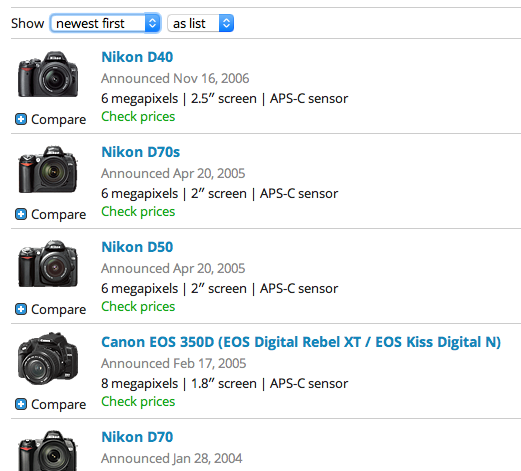The image size is (521, 471).
Task: Click the Nikon D70 camera thumbnail
Action: tap(48, 450)
